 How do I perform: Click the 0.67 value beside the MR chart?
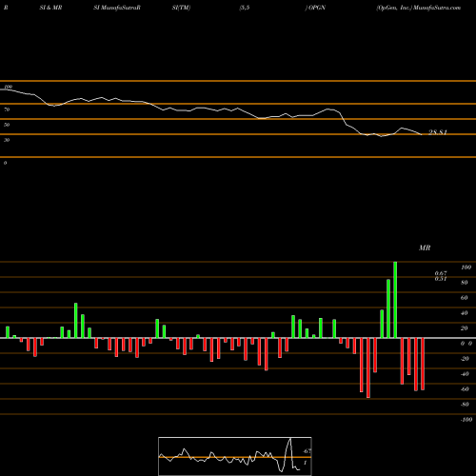point(441,273)
